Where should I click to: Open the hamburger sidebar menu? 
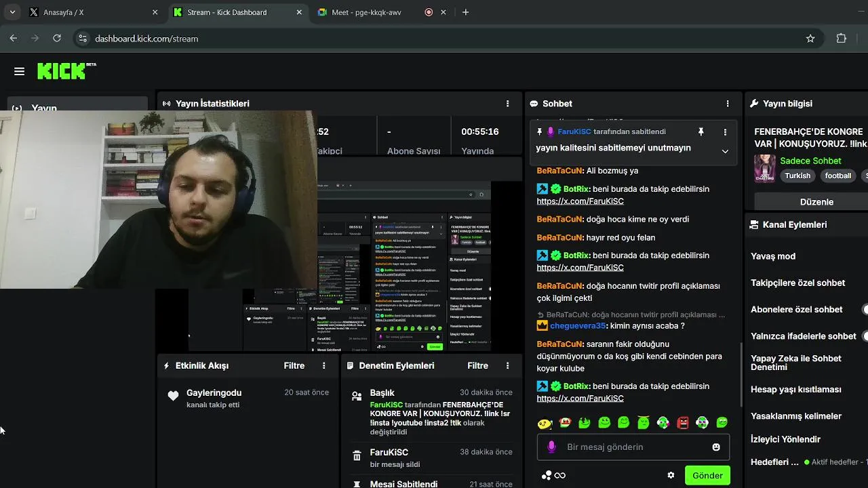[x=19, y=71]
